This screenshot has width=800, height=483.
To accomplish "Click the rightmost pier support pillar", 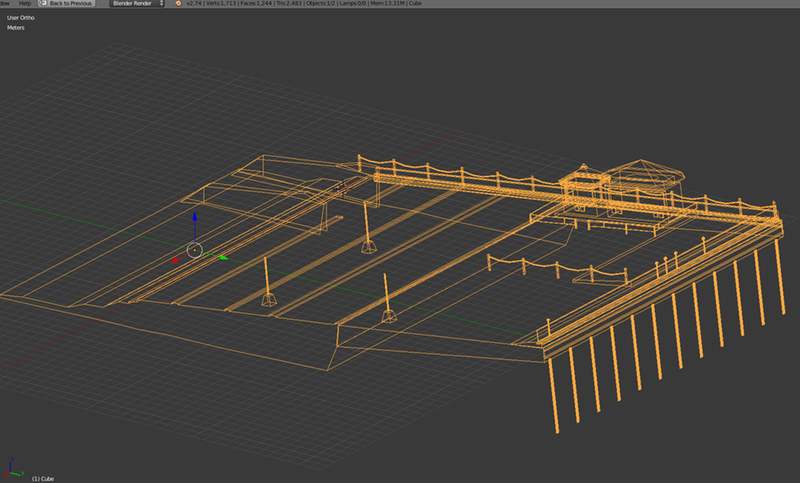I will (778, 278).
